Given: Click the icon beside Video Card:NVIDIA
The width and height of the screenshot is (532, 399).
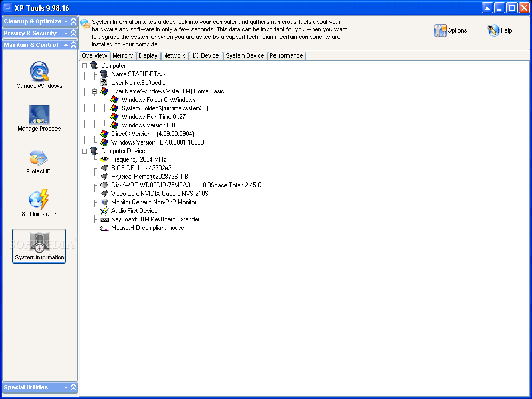Looking at the screenshot, I should point(104,194).
